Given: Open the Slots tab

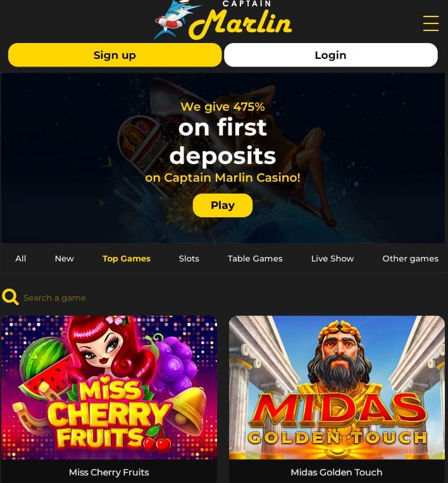Looking at the screenshot, I should click(189, 258).
